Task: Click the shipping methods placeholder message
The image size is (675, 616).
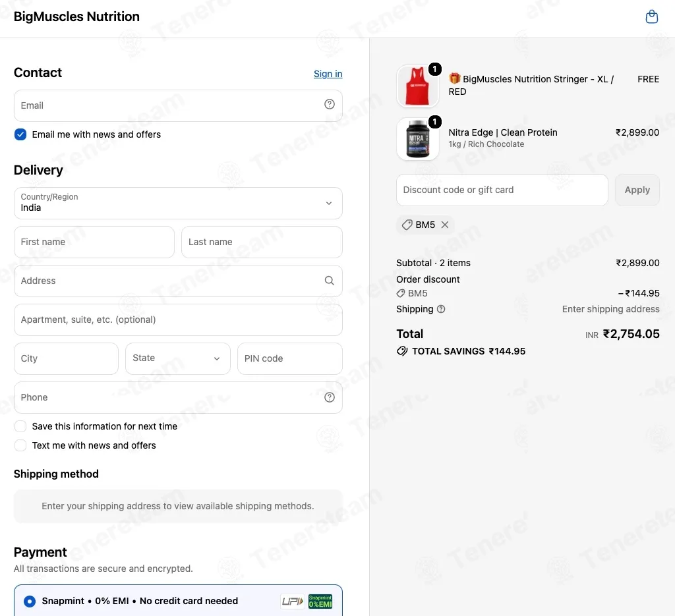Action: pyautogui.click(x=178, y=506)
